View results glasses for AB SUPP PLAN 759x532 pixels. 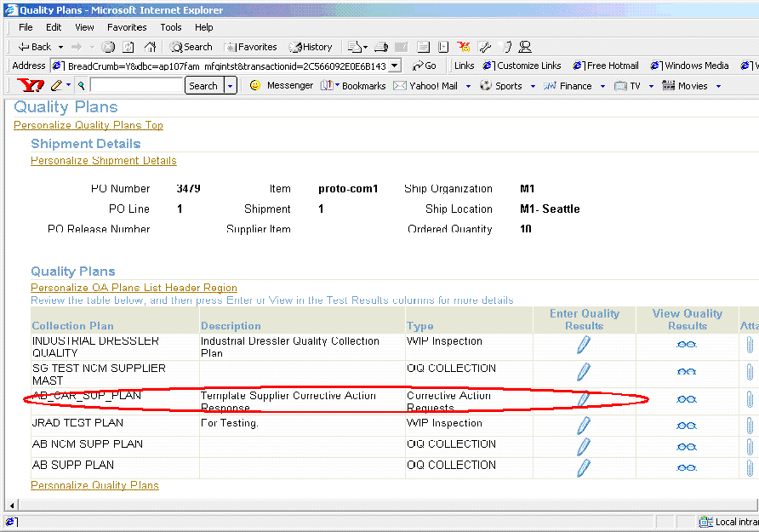[x=687, y=467]
